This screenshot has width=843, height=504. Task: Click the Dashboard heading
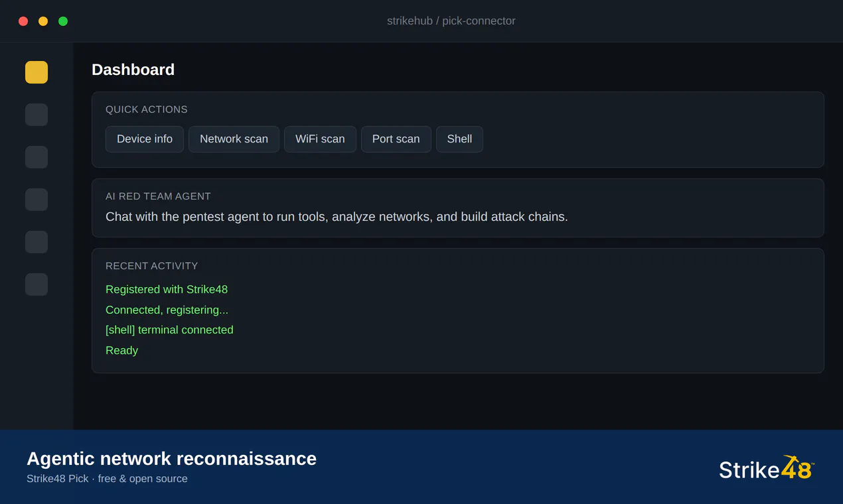[133, 70]
